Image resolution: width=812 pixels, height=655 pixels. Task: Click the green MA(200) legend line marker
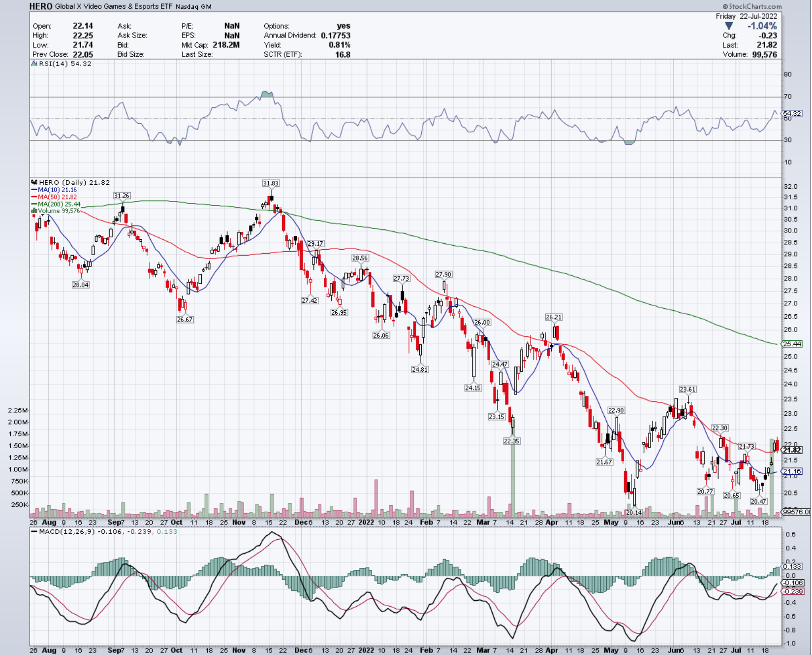pyautogui.click(x=34, y=204)
